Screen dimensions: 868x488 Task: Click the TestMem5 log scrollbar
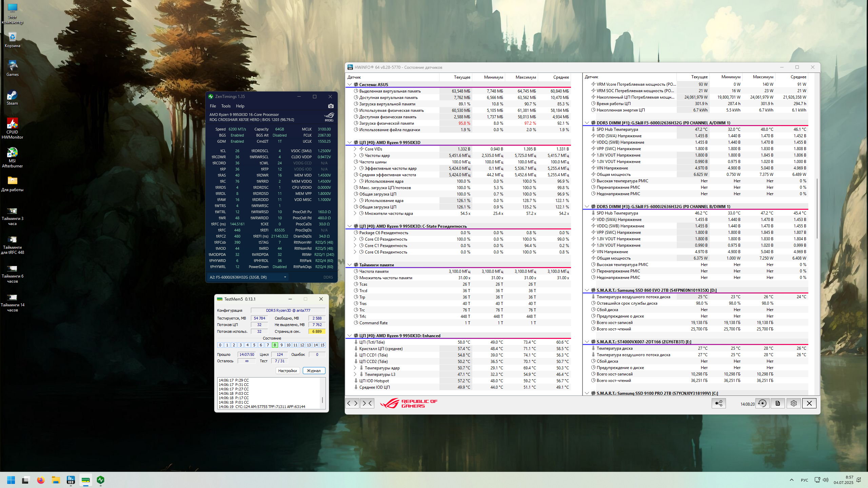tap(322, 399)
